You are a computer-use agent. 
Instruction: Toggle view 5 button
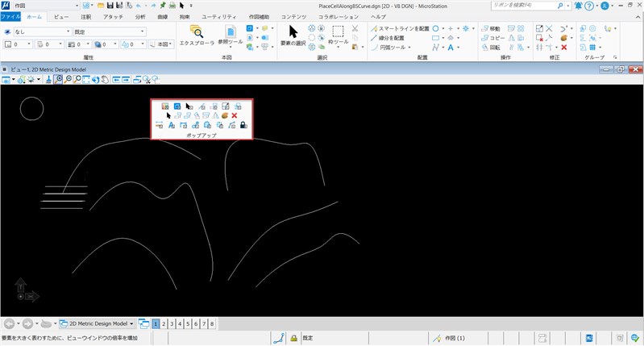(x=188, y=323)
